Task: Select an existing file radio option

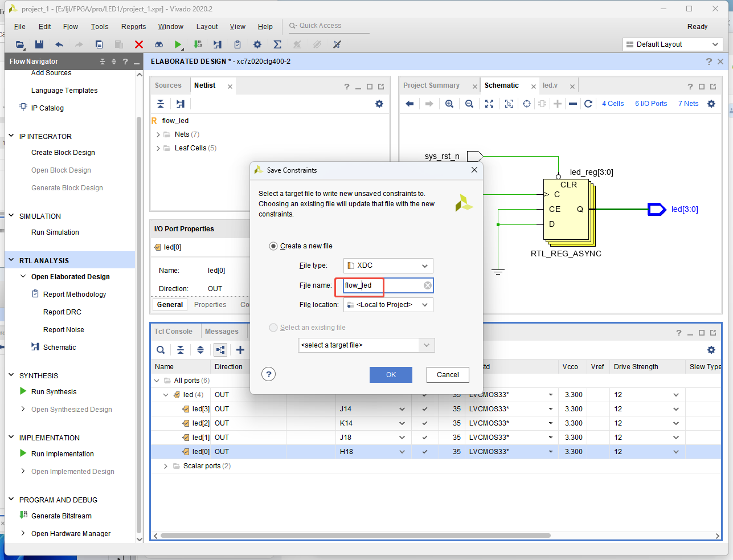Action: point(273,328)
